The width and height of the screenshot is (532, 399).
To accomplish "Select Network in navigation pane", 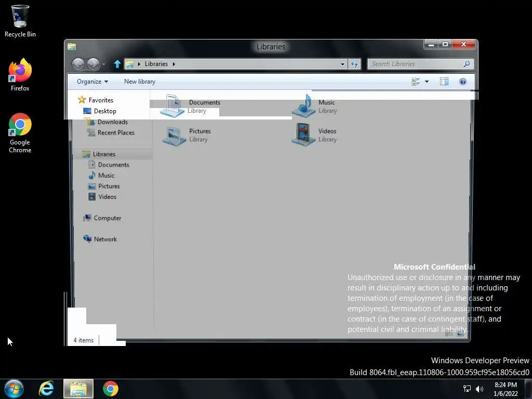I will point(100,239).
